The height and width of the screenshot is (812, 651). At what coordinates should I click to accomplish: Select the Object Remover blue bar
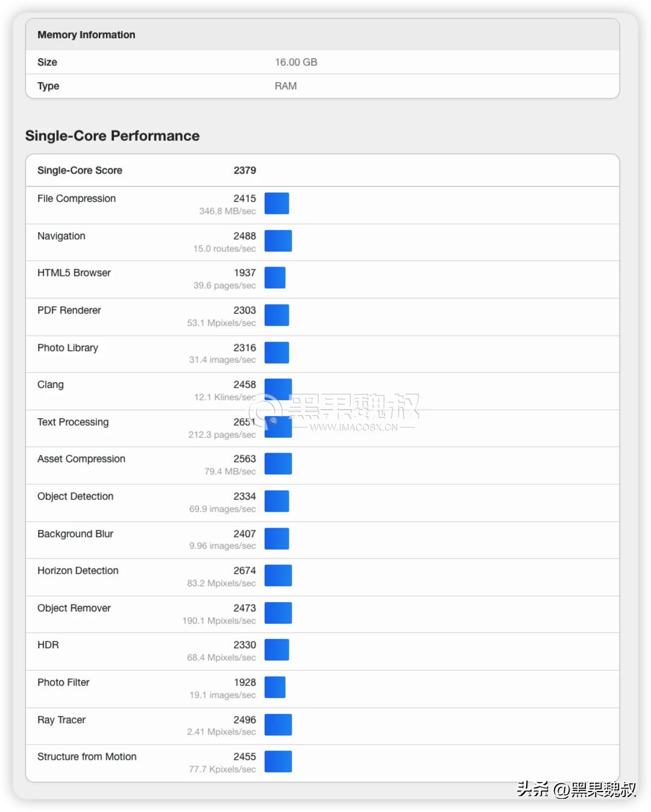click(278, 613)
